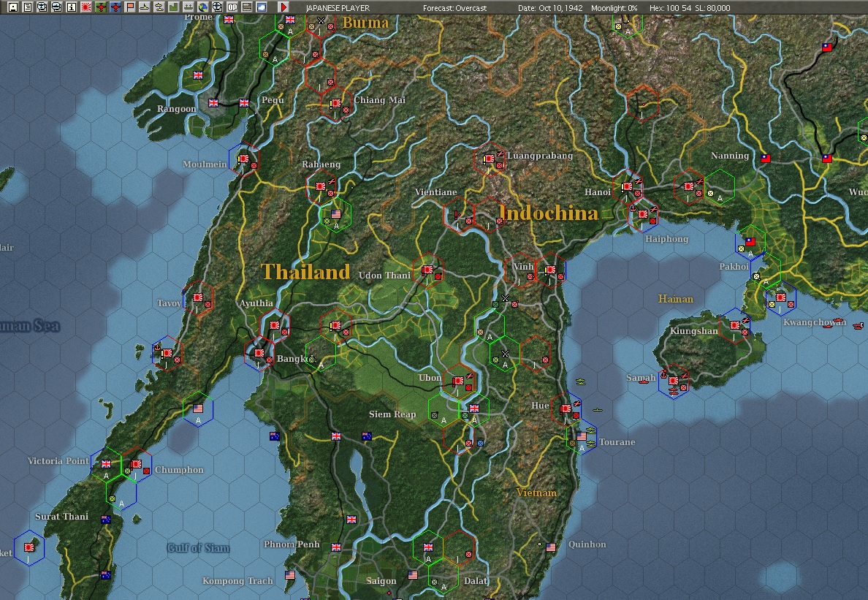The image size is (868, 600).
Task: Click the JAPANESE PLAYER status text
Action: (338, 8)
